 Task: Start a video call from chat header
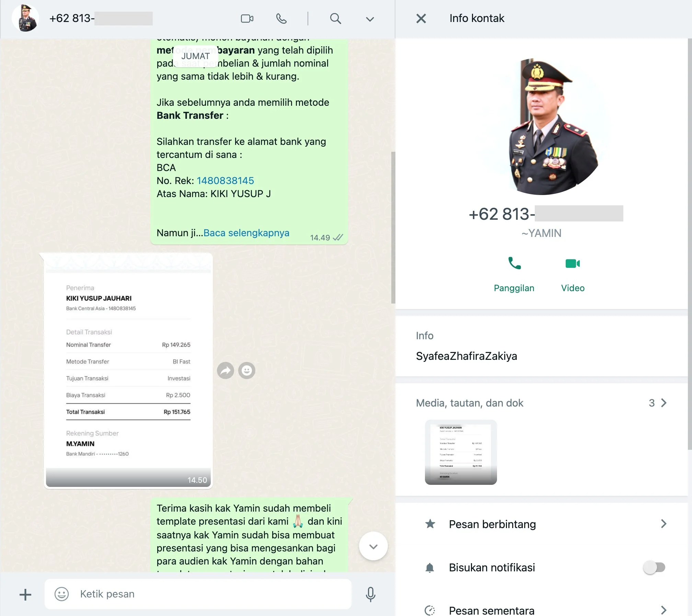click(x=247, y=19)
